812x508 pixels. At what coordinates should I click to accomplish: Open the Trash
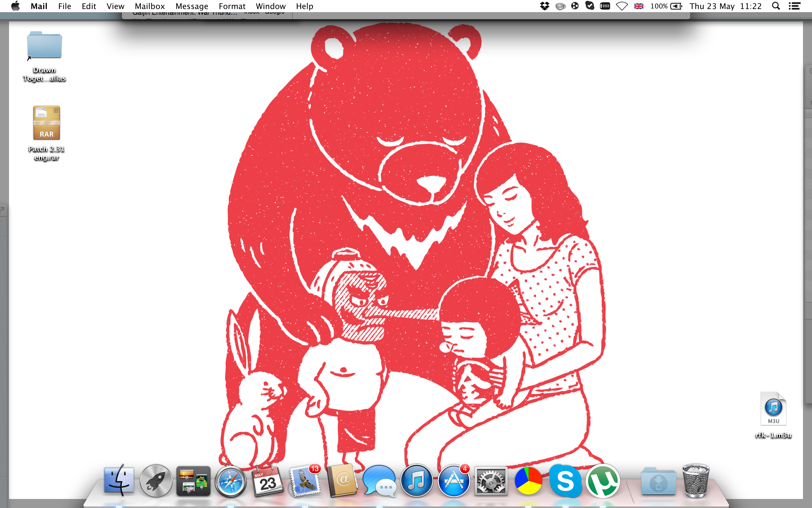tap(696, 481)
